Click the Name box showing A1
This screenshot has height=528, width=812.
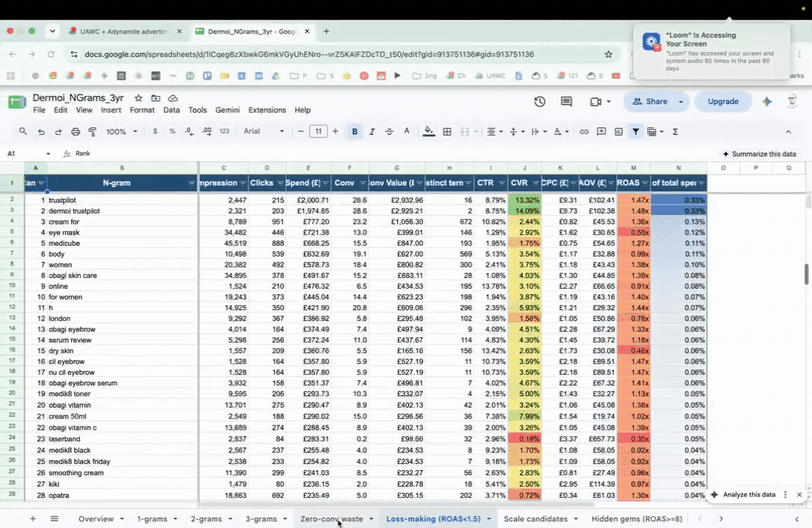(x=29, y=153)
